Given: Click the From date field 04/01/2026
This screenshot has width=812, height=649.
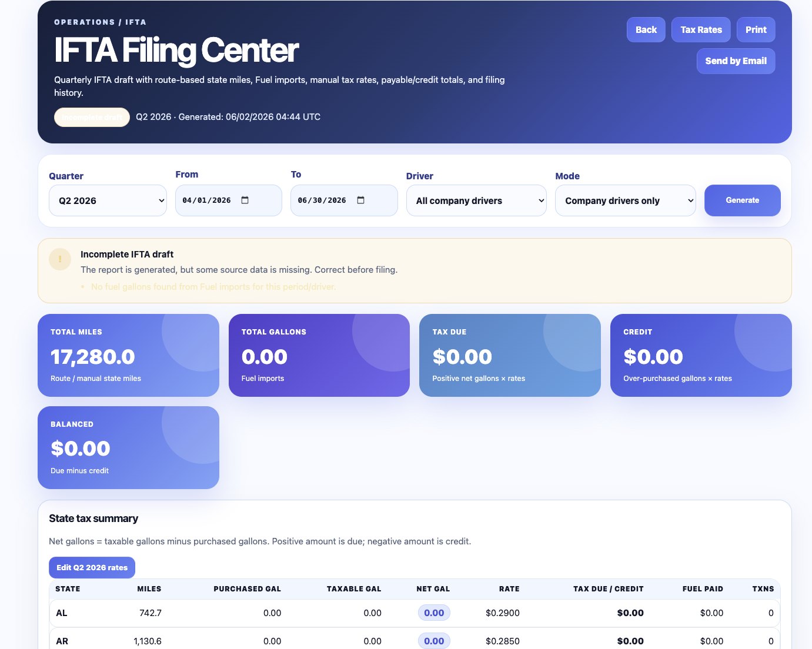Looking at the screenshot, I should [229, 200].
